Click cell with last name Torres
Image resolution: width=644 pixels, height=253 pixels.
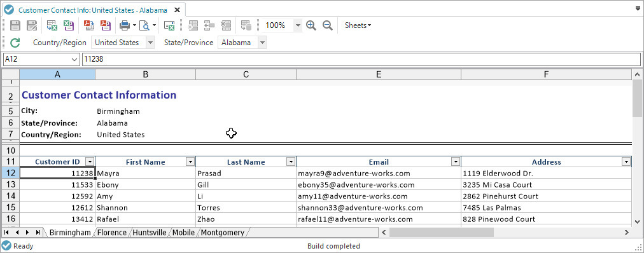(246, 207)
